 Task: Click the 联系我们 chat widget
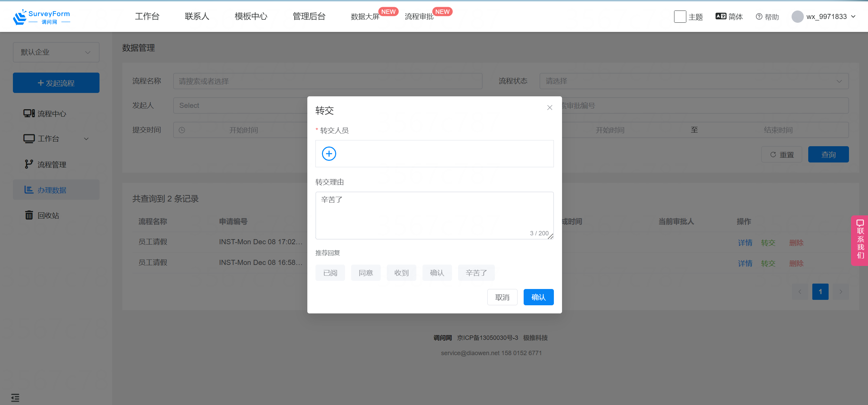pos(860,240)
